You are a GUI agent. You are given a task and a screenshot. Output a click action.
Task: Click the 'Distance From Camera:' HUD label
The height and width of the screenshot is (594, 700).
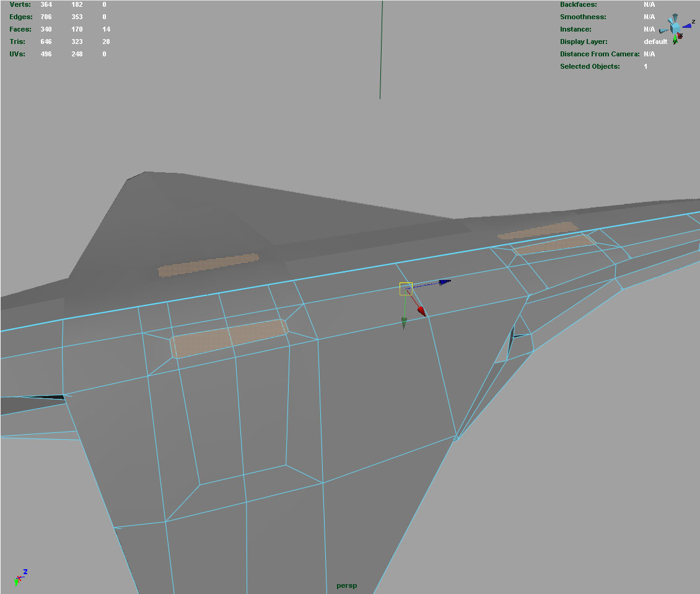point(600,55)
